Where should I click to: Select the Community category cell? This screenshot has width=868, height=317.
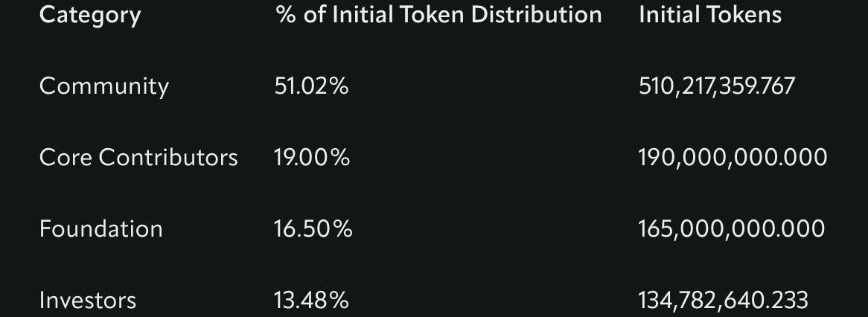point(104,86)
